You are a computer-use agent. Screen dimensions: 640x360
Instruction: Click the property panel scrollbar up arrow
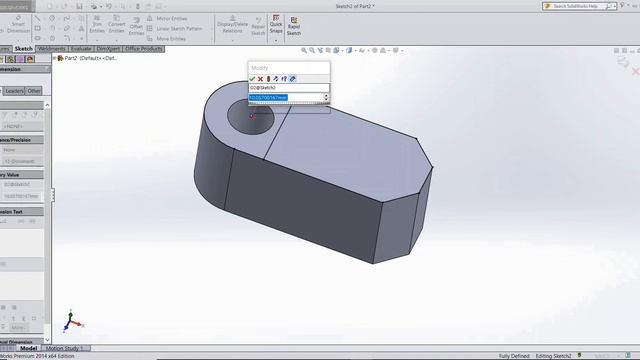pyautogui.click(x=47, y=105)
